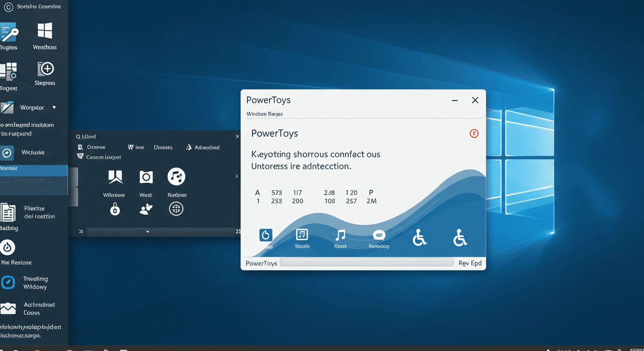Click the globe icon in dark panel
The image size is (644, 351).
pyautogui.click(x=176, y=209)
